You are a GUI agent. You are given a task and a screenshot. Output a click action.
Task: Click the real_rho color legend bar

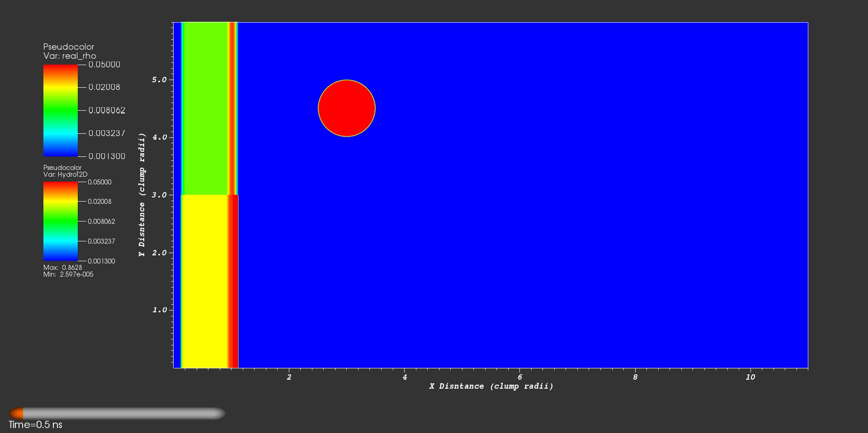(x=61, y=110)
